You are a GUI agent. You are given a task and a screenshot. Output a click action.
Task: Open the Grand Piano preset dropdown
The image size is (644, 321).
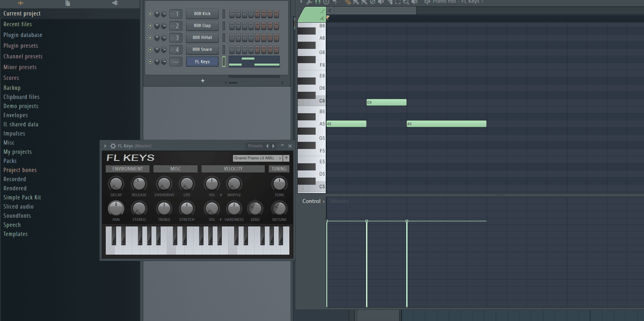point(257,158)
